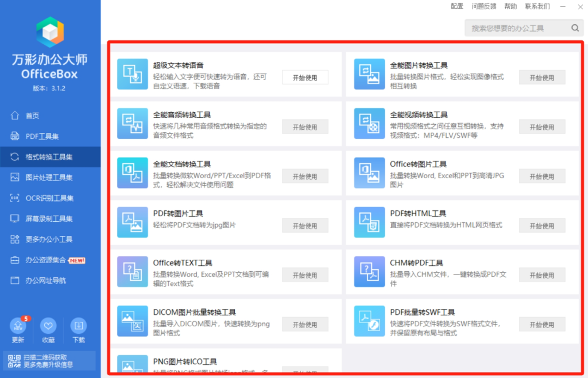Start 全能文档转换工具 with 开始使用 button
Image resolution: width=588 pixels, height=378 pixels.
point(305,176)
